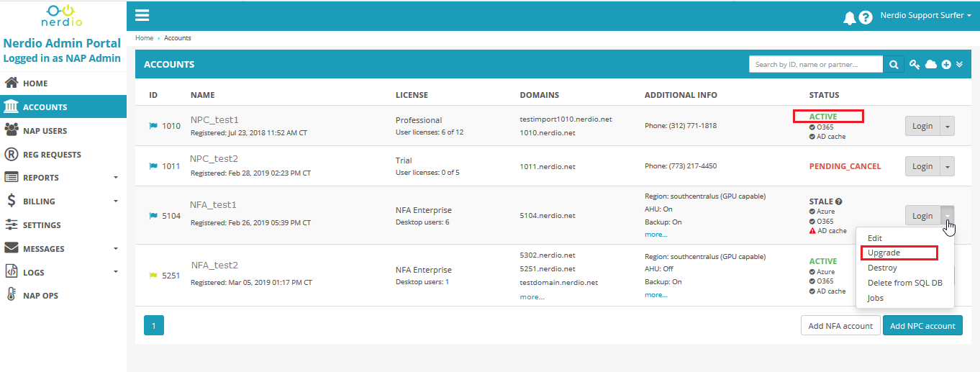The width and height of the screenshot is (980, 372).
Task: Click the STALE status help icon
Action: [839, 202]
